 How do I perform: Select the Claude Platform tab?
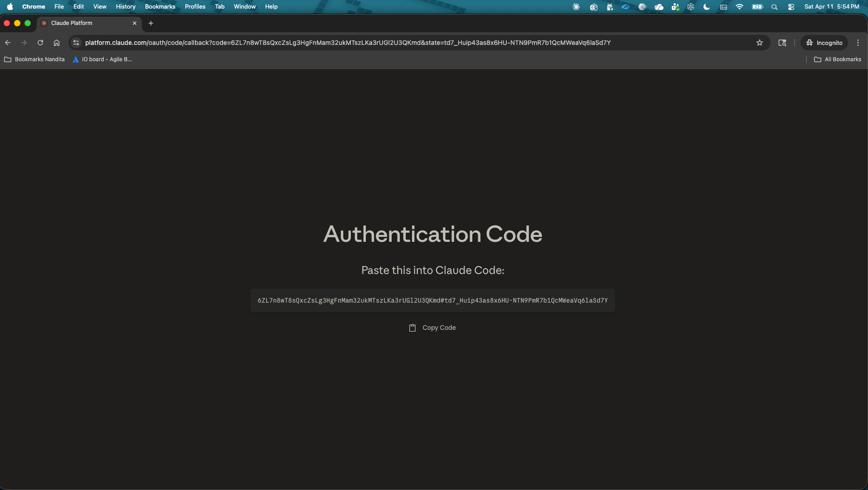(x=89, y=23)
